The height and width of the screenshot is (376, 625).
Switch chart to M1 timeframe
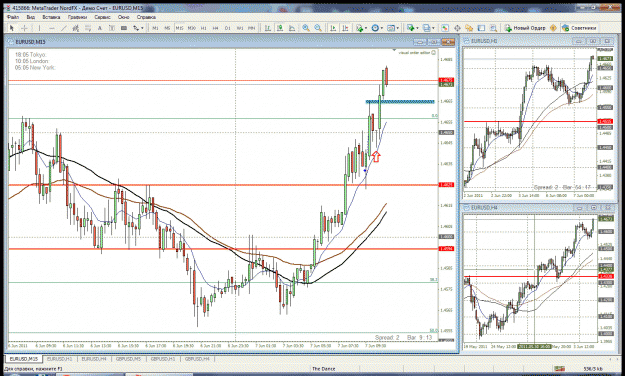click(155, 28)
